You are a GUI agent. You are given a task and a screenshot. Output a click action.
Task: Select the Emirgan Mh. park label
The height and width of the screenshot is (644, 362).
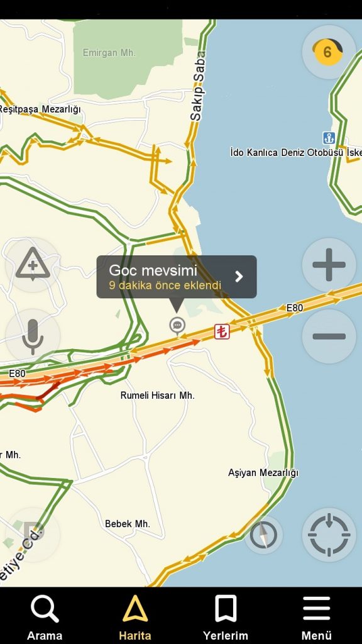[x=109, y=53]
